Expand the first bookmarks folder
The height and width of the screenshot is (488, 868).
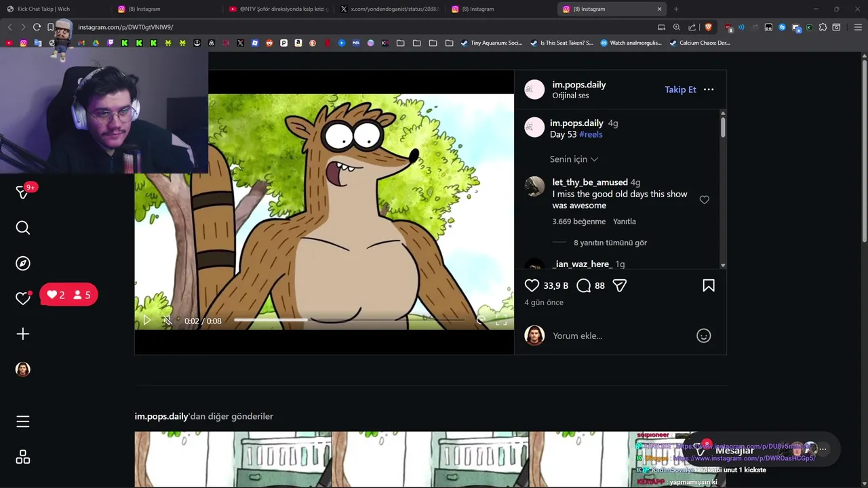pyautogui.click(x=401, y=43)
